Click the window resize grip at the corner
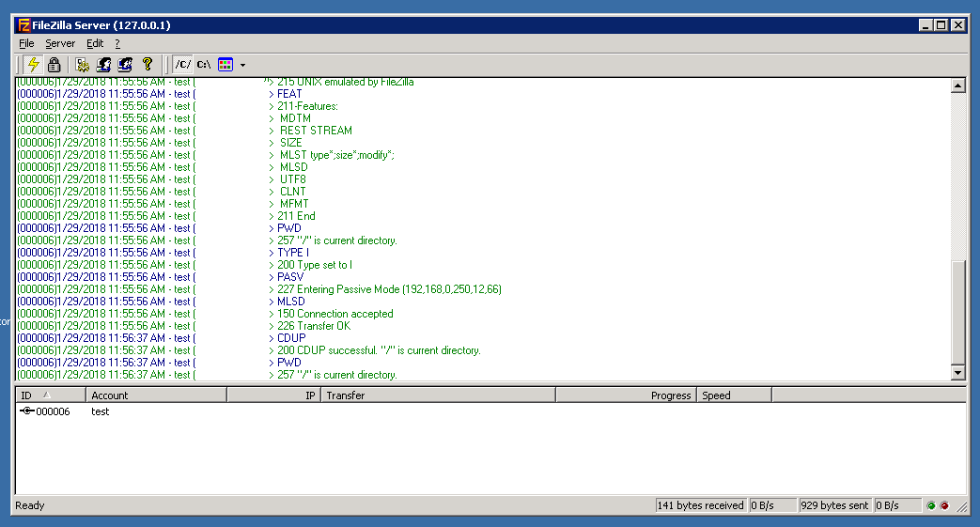 point(961,507)
